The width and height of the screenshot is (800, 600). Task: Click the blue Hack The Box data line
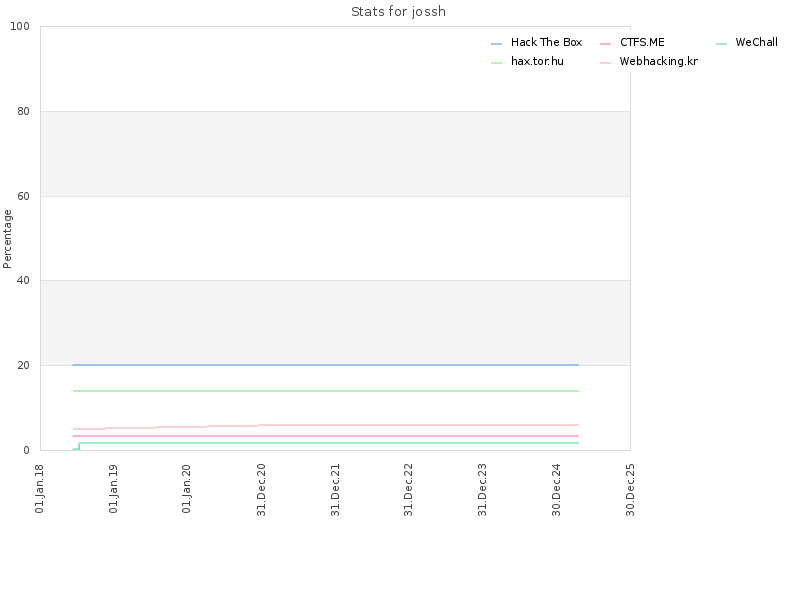tap(326, 365)
